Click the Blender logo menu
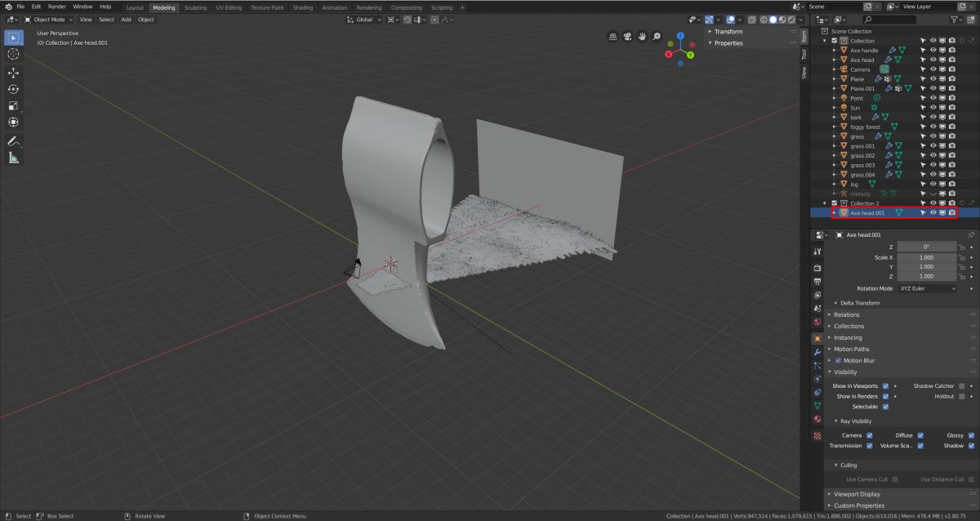This screenshot has width=980, height=521. click(8, 7)
